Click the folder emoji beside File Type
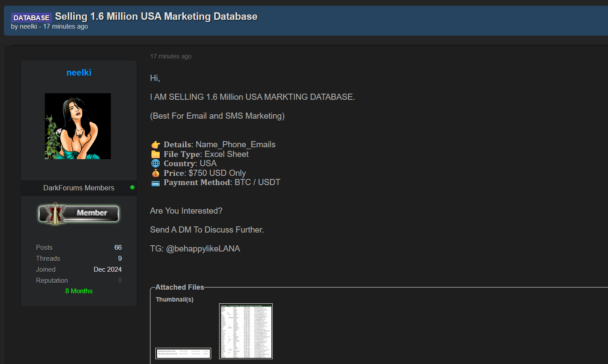Image resolution: width=608 pixels, height=364 pixels. pyautogui.click(x=156, y=154)
